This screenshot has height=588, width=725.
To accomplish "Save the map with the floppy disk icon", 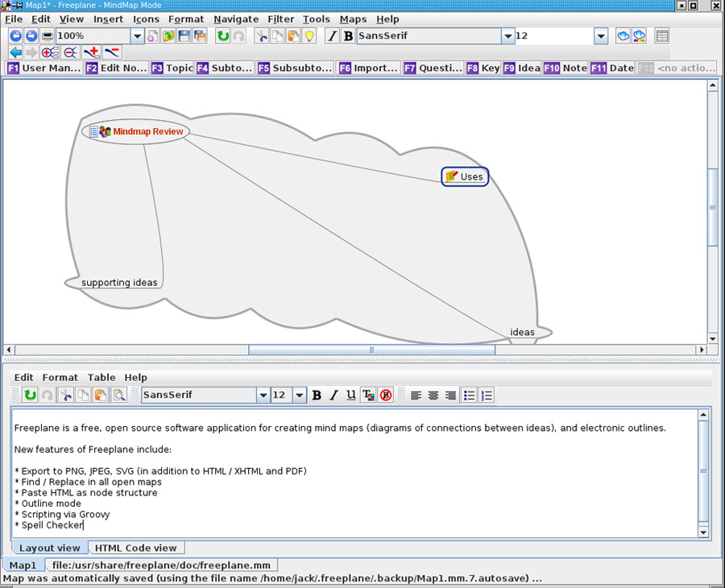I will coord(184,35).
